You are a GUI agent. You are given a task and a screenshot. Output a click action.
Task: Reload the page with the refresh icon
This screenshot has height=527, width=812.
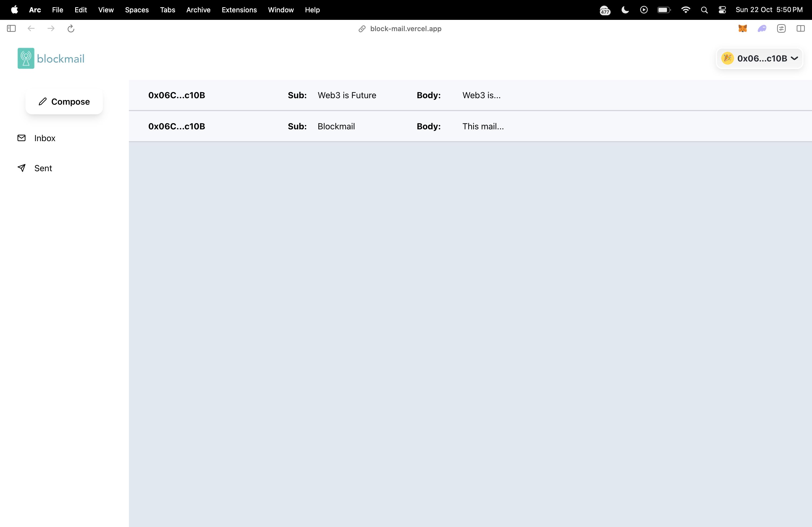71,29
